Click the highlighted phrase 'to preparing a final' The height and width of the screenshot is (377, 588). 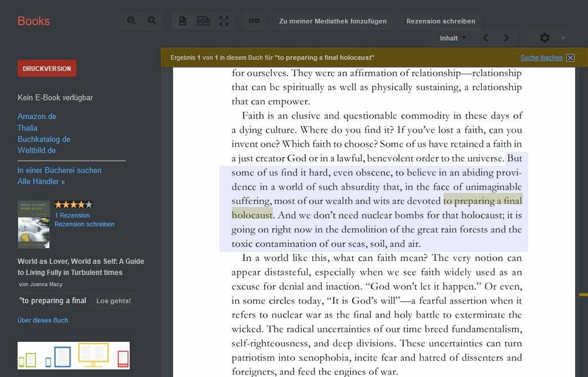coord(482,201)
